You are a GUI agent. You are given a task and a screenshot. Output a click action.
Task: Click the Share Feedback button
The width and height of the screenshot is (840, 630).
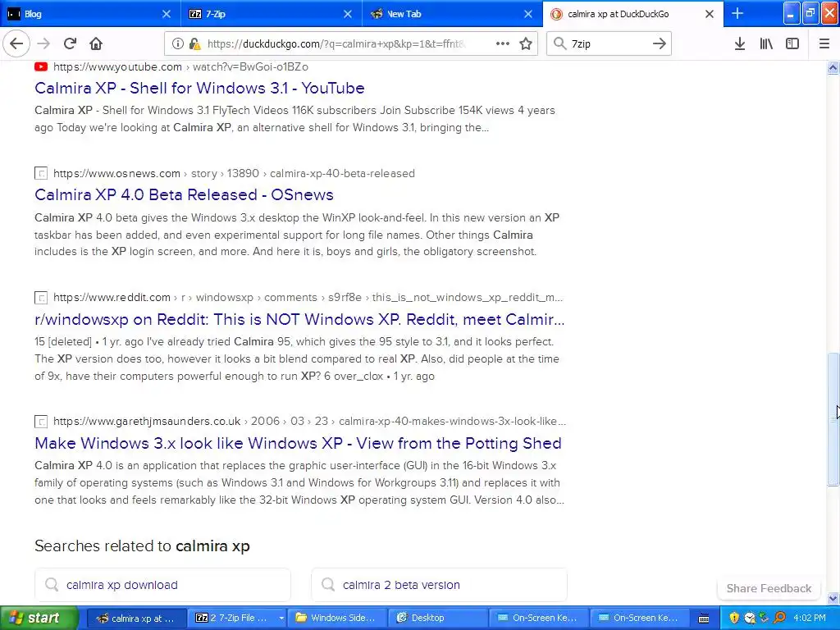769,588
